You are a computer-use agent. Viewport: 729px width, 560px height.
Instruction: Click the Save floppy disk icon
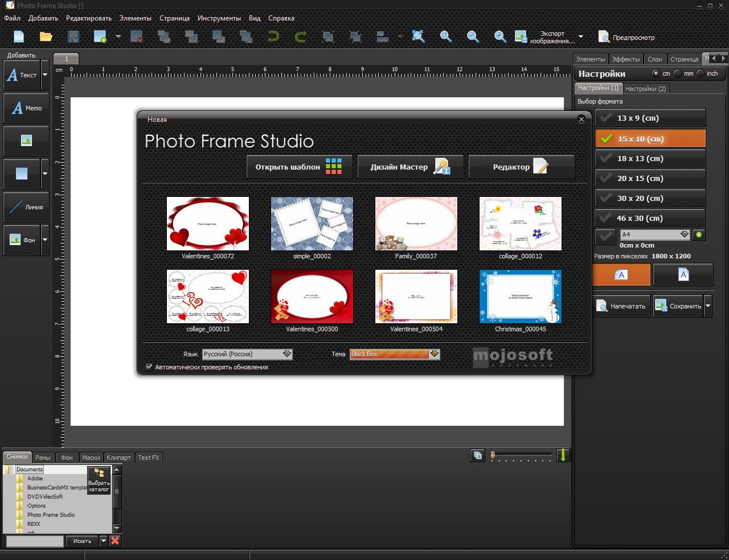pos(73,36)
